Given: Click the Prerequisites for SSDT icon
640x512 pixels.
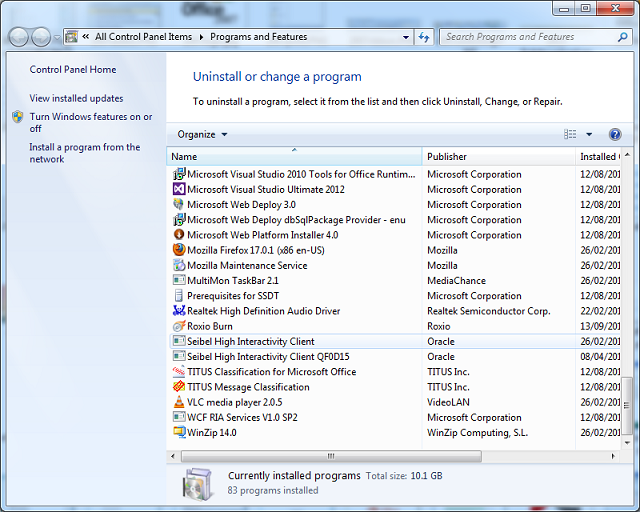Looking at the screenshot, I should tap(179, 296).
